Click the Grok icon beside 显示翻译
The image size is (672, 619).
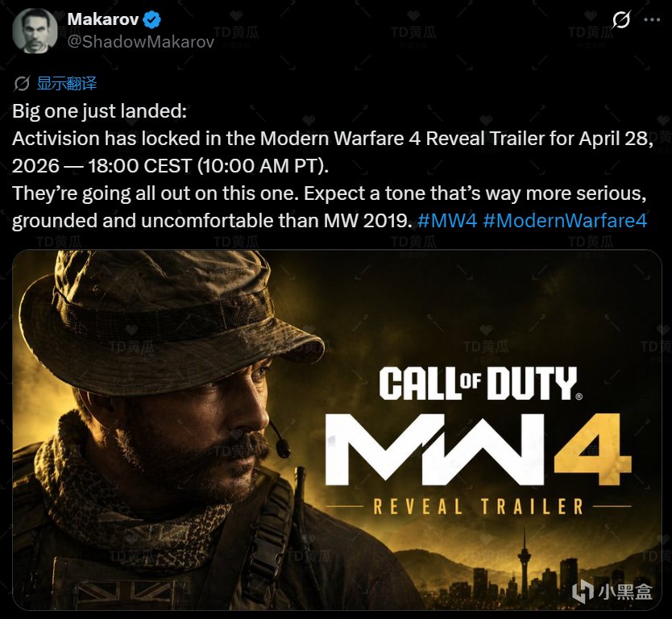point(22,84)
